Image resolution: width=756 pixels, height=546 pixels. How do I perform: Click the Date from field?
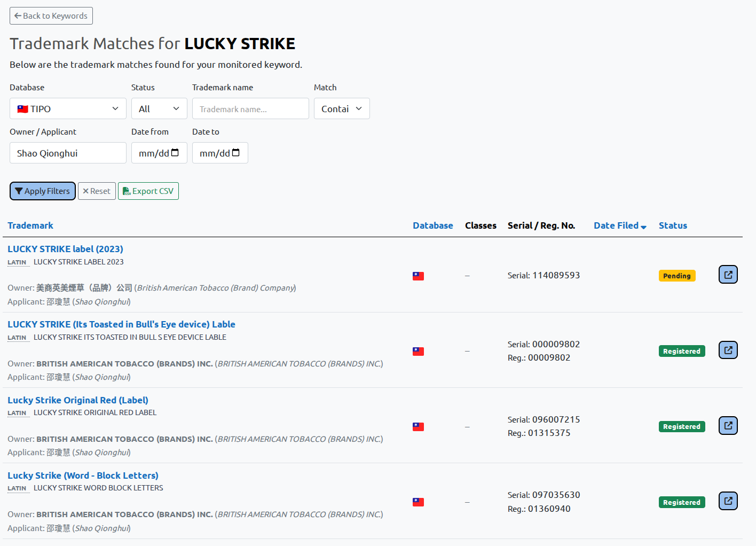pyautogui.click(x=159, y=153)
